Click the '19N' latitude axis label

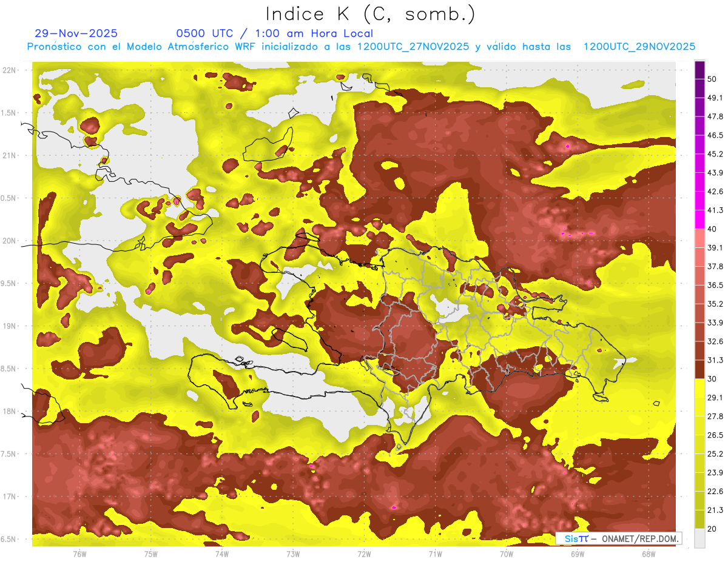click(9, 326)
